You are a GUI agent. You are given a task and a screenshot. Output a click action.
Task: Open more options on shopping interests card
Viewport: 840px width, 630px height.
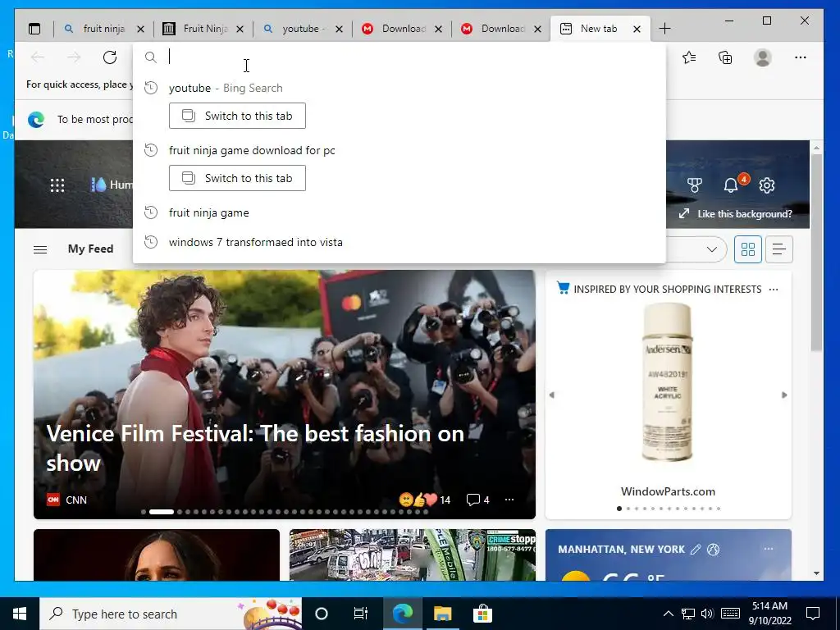click(x=774, y=290)
